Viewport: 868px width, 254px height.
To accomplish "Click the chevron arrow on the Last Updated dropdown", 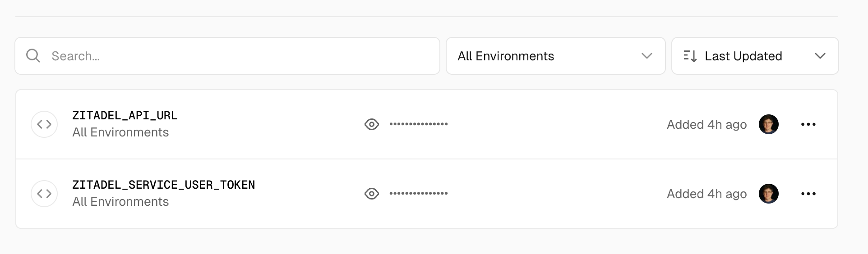I will (820, 56).
